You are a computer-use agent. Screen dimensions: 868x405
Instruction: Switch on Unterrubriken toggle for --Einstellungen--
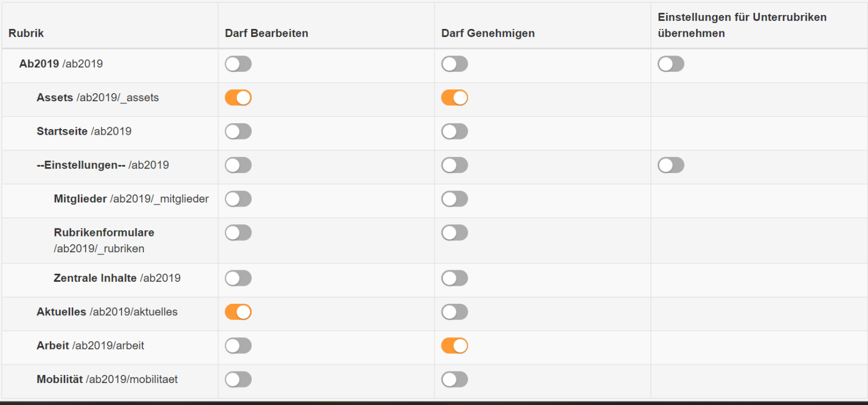tap(671, 165)
